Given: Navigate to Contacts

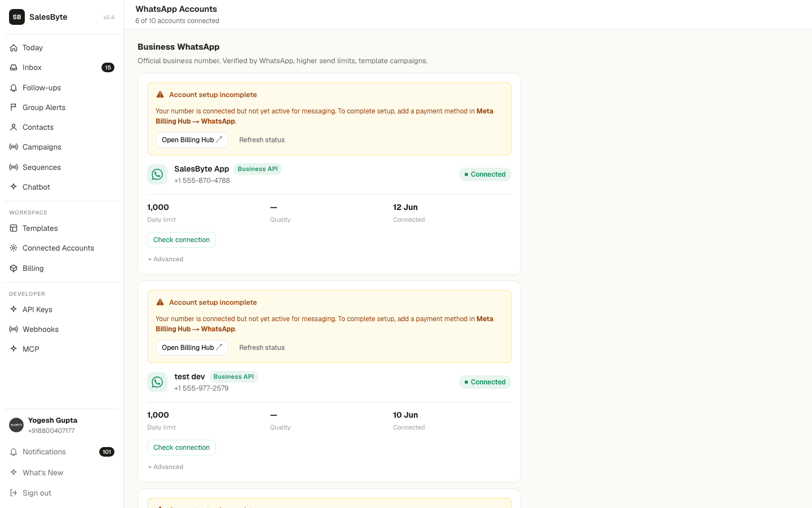Looking at the screenshot, I should tap(61, 128).
